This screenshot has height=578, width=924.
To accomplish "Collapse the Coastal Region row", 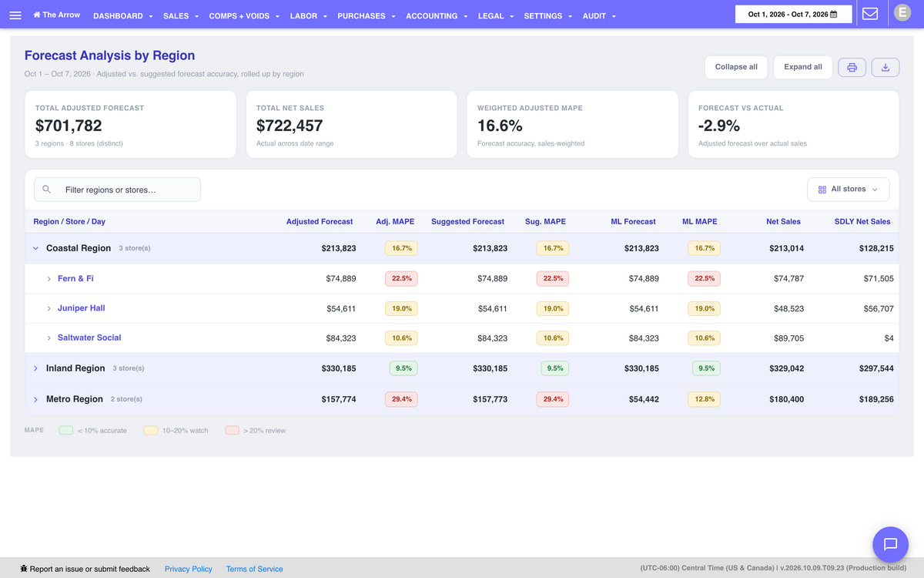I will [35, 248].
